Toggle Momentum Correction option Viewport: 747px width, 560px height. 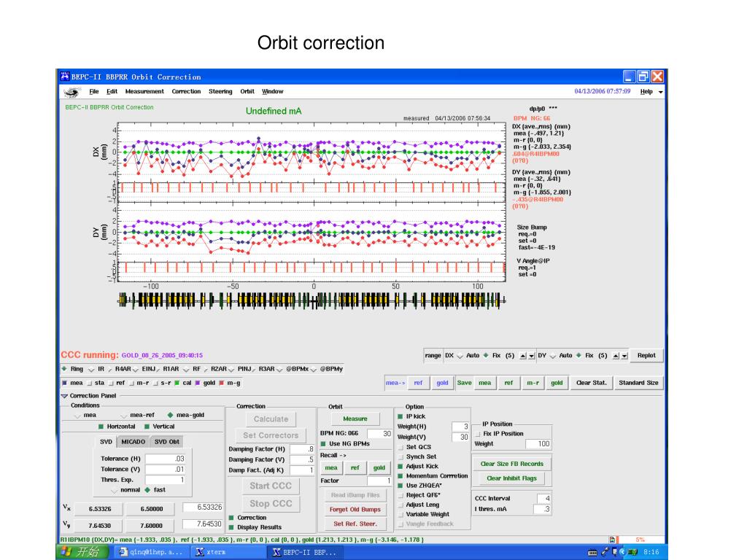pyautogui.click(x=400, y=475)
